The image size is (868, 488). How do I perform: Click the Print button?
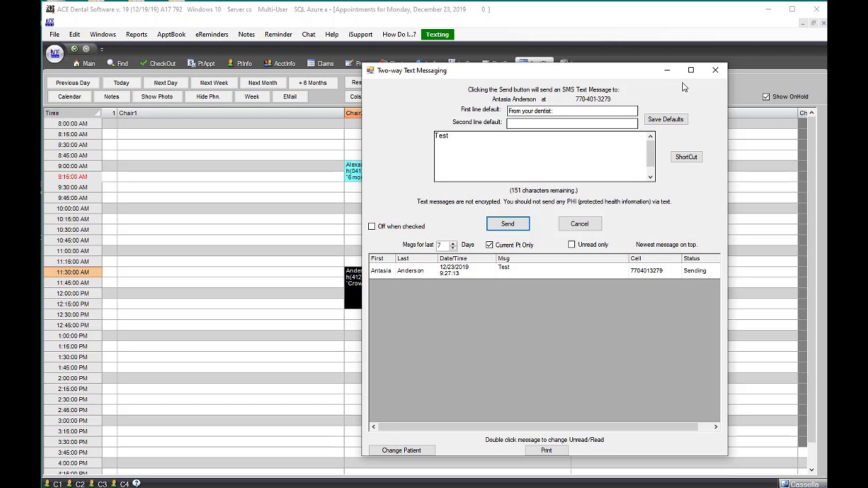point(547,451)
